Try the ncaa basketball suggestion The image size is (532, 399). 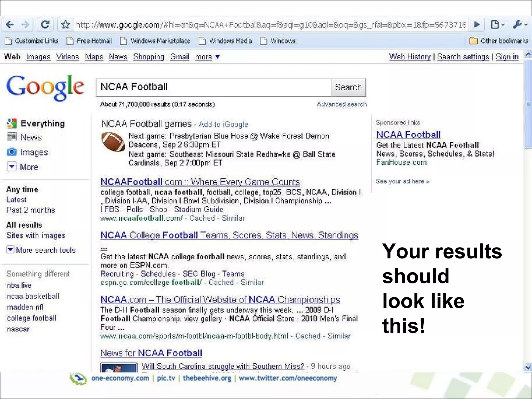click(x=33, y=296)
